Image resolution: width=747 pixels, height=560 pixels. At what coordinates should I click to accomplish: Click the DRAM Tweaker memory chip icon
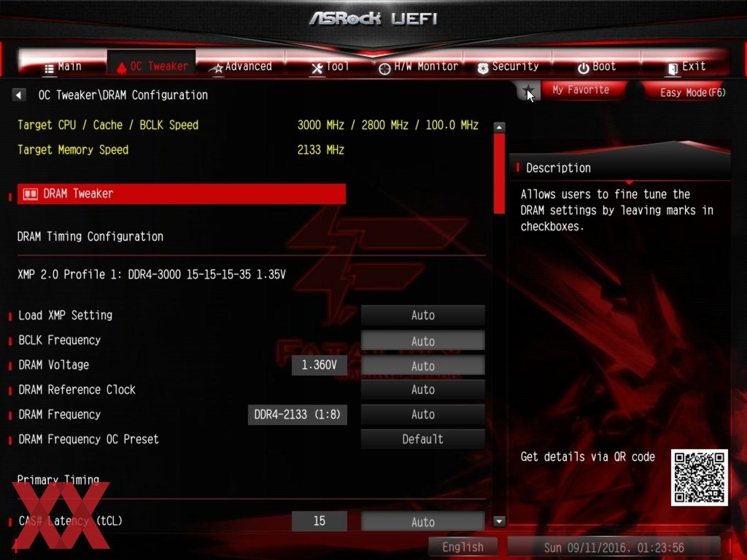[30, 194]
